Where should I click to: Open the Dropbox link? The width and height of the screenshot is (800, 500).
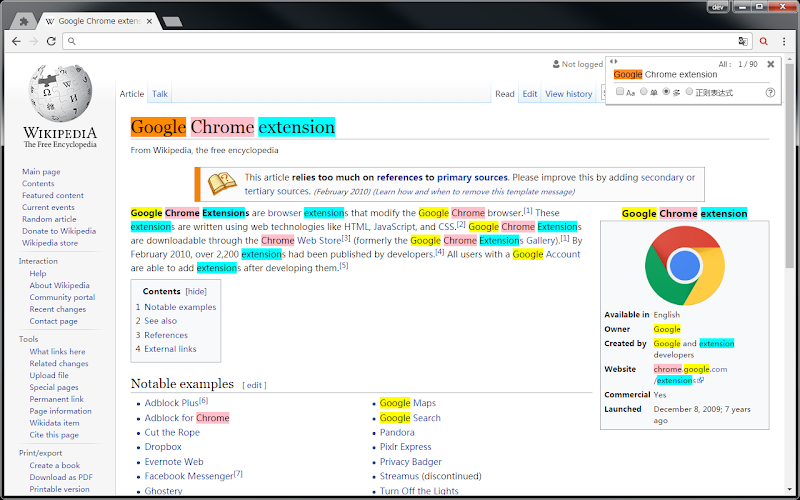pos(163,447)
